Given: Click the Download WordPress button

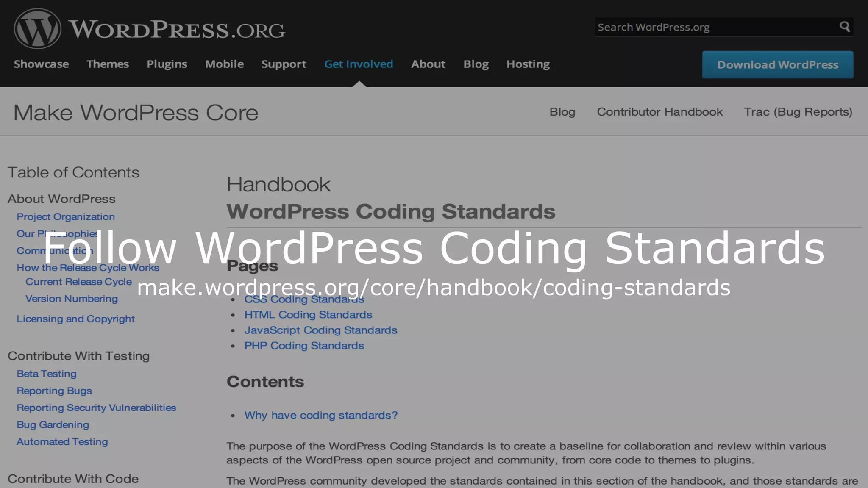Looking at the screenshot, I should 778,65.
